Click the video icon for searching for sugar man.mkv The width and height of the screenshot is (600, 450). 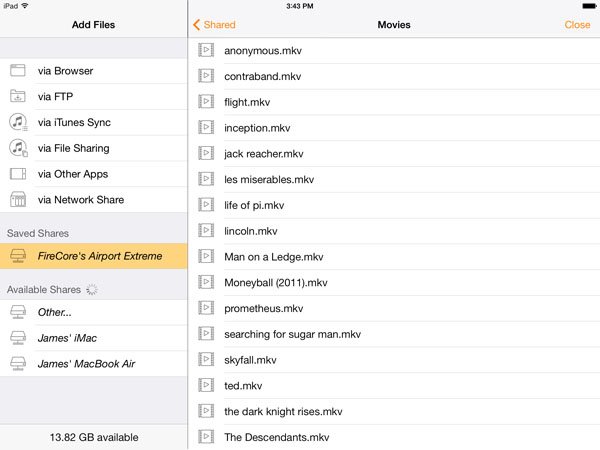tap(206, 333)
